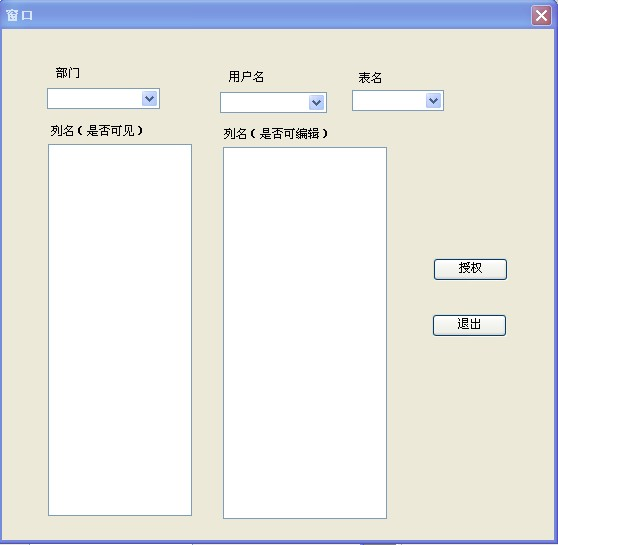Expand the 部门 dropdown arrow
Viewport: 640px width, 545px height.
tap(149, 98)
